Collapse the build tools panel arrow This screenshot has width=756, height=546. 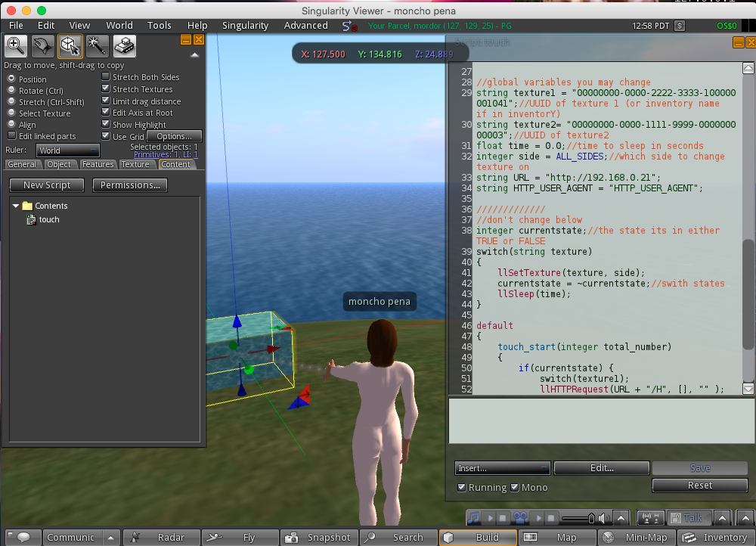click(x=195, y=55)
